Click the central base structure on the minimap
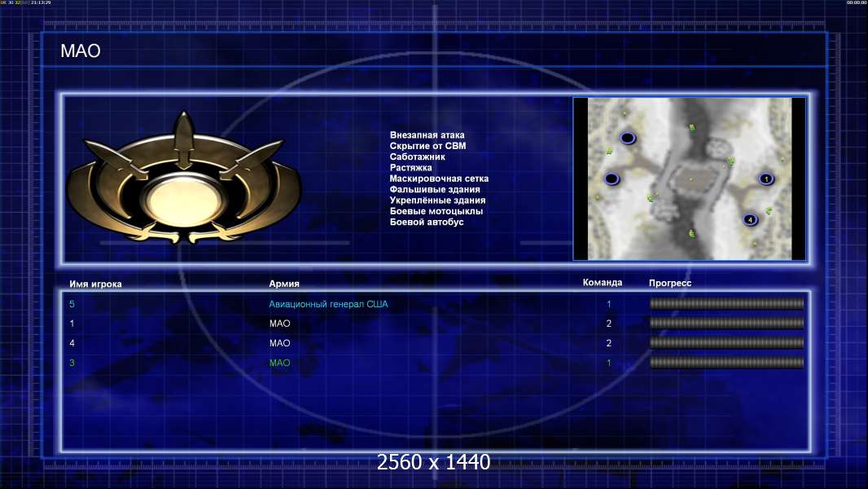868x489 pixels. (x=692, y=178)
